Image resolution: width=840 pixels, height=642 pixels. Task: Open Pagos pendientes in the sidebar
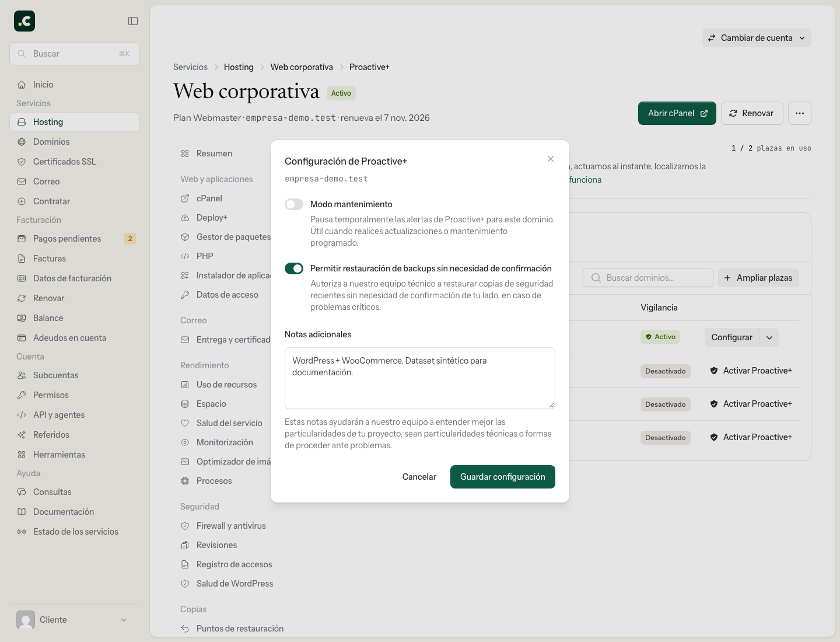coord(75,239)
